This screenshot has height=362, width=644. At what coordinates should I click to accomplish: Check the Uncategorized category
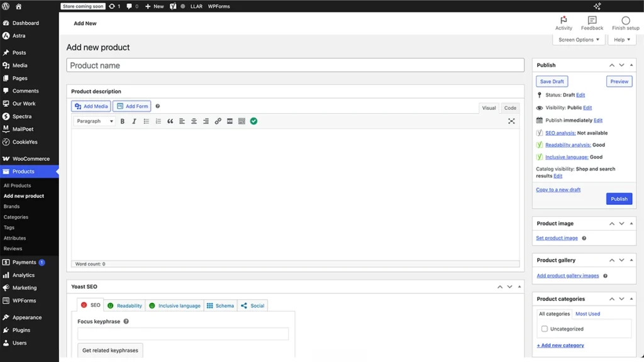click(x=545, y=329)
